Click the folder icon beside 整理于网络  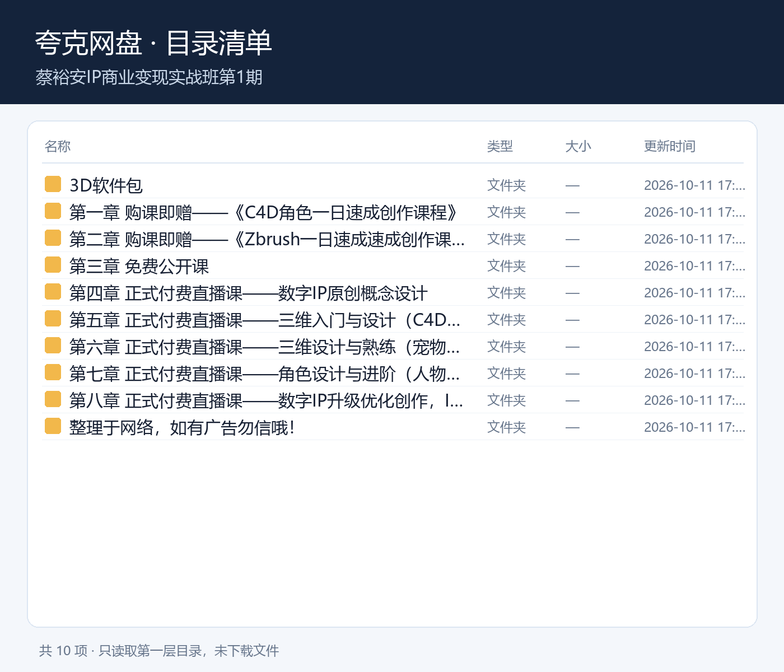click(53, 426)
